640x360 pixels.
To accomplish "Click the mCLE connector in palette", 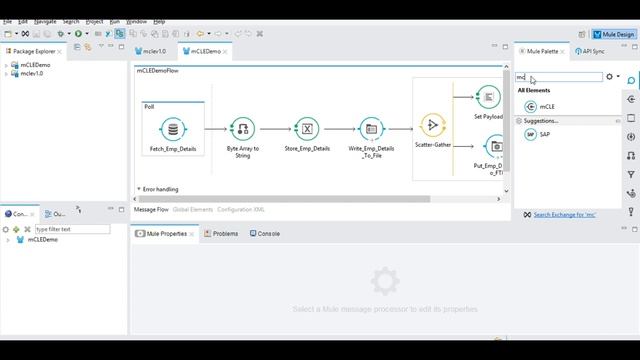I will pyautogui.click(x=540, y=107).
